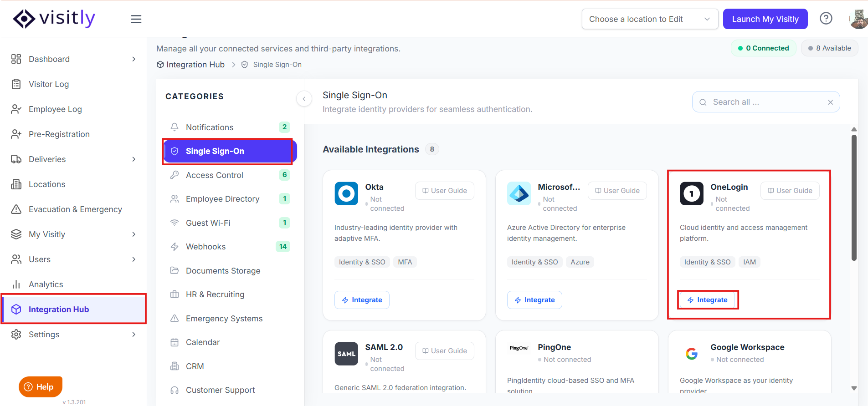Click the Deliveries truck icon
Image resolution: width=868 pixels, height=406 pixels.
[x=16, y=159]
